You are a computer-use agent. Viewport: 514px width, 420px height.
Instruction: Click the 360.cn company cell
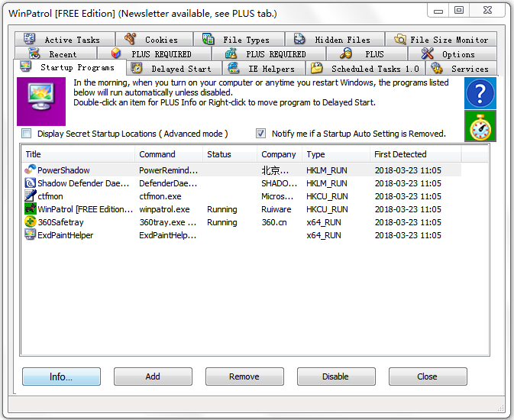[274, 222]
